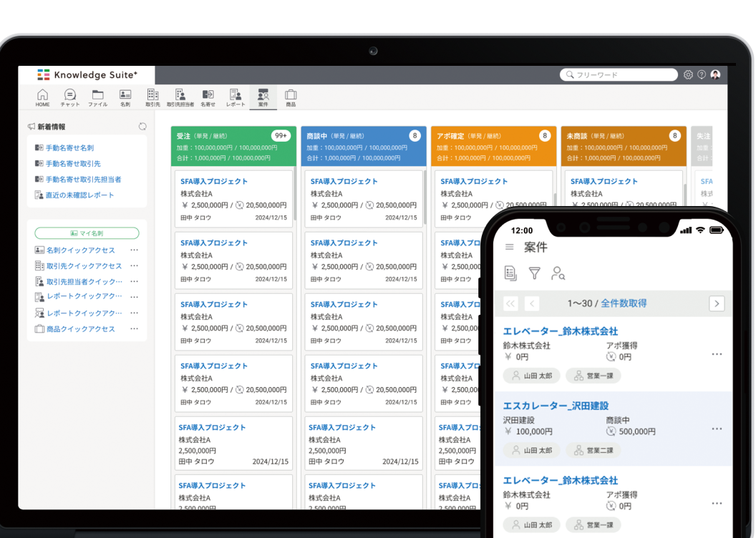Viewport: 756px width, 538px height.
Task: Open the user avatar in the header
Action: [x=715, y=74]
